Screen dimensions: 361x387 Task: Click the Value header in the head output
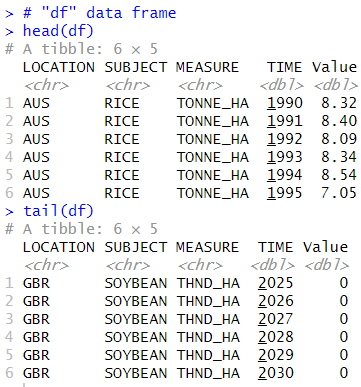[x=334, y=67]
